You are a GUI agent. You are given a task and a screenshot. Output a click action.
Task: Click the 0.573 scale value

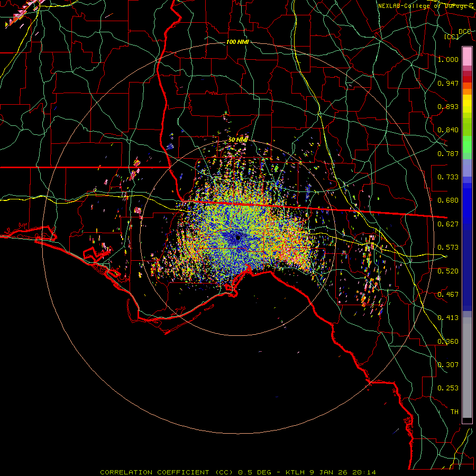(x=448, y=248)
